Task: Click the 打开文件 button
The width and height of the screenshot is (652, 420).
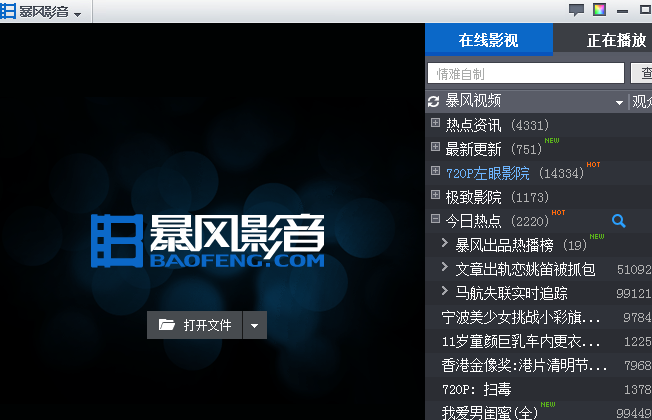Action: click(195, 325)
